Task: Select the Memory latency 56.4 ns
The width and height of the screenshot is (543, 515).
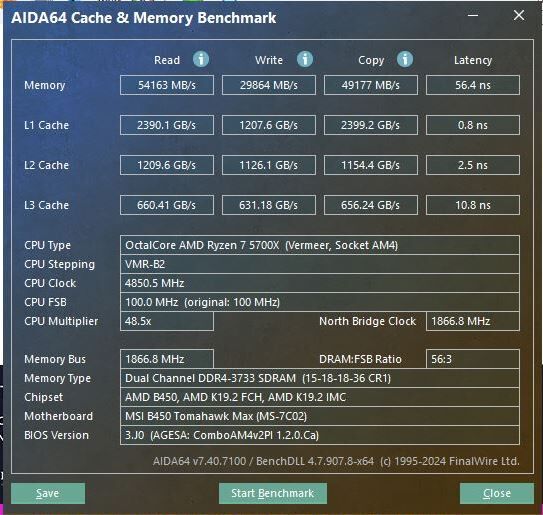Action: (473, 85)
